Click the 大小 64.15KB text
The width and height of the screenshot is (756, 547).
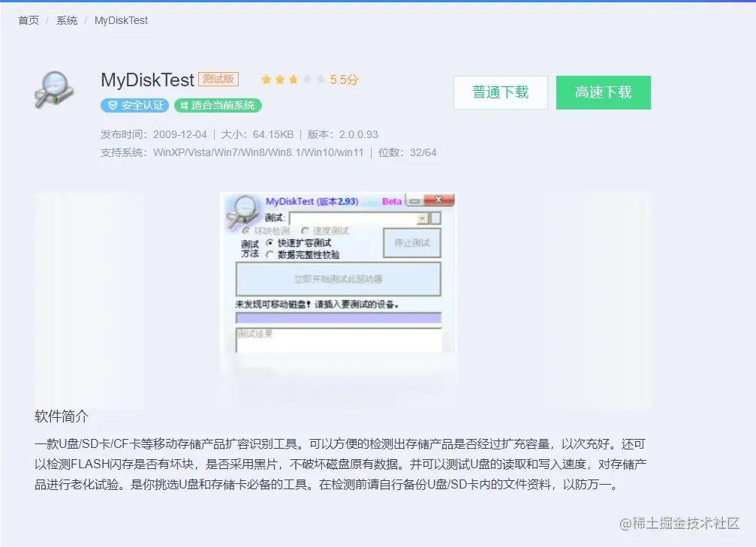[x=257, y=134]
